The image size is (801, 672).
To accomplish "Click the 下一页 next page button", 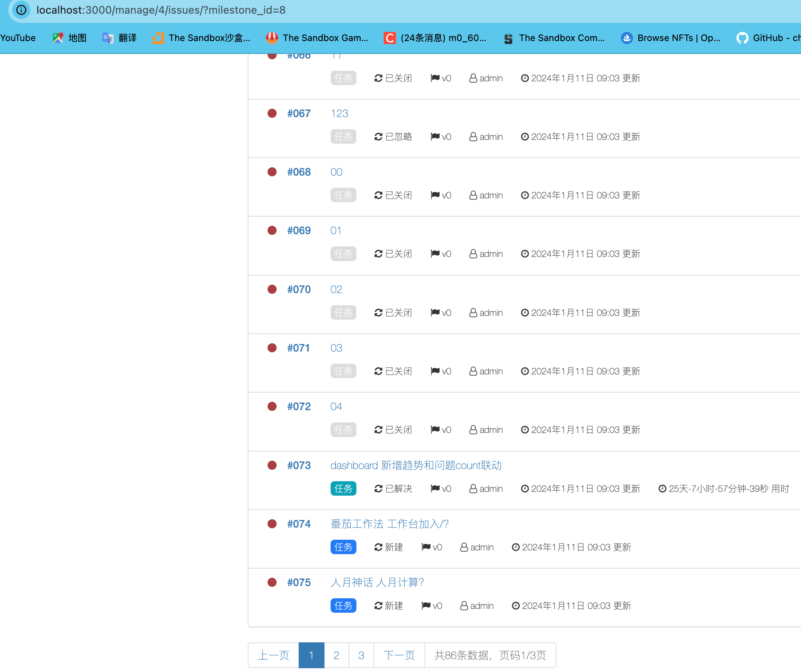I will pyautogui.click(x=399, y=655).
